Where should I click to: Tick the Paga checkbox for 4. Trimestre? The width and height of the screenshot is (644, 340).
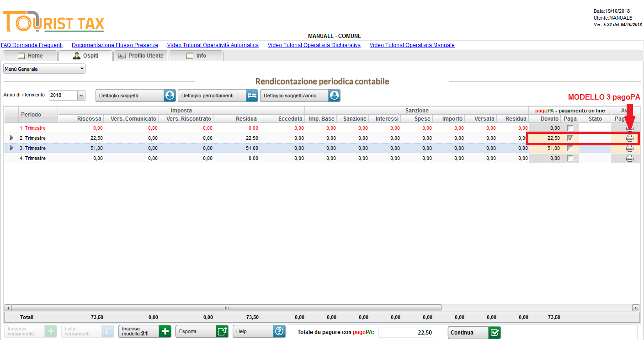click(570, 158)
